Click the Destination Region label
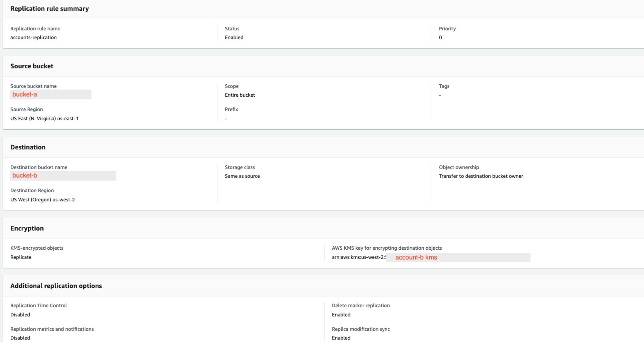 (x=32, y=191)
